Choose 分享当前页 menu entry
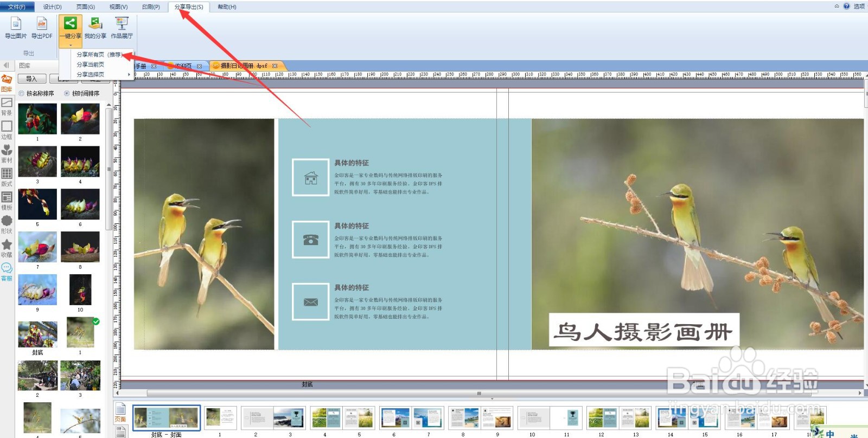Viewport: 868px width, 438px height. click(x=103, y=65)
